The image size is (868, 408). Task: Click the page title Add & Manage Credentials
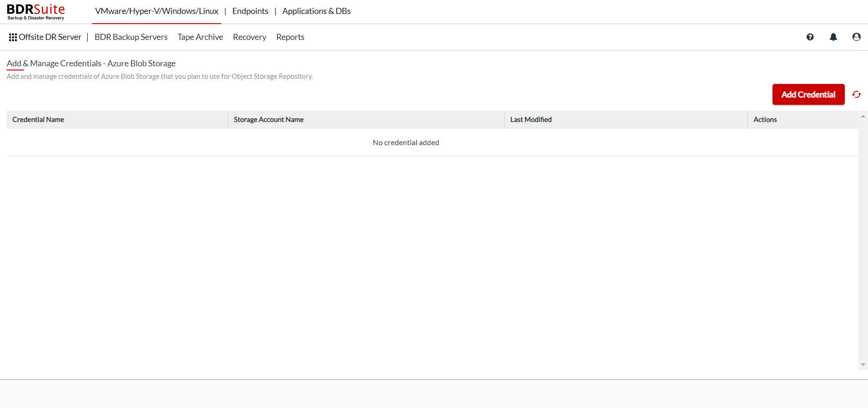(x=91, y=64)
